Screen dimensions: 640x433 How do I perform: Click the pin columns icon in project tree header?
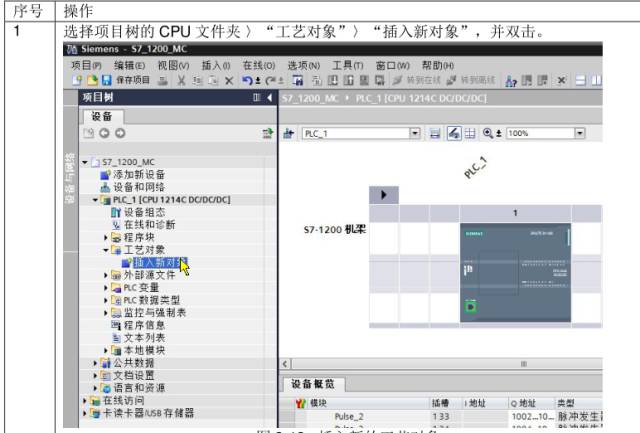click(x=256, y=98)
